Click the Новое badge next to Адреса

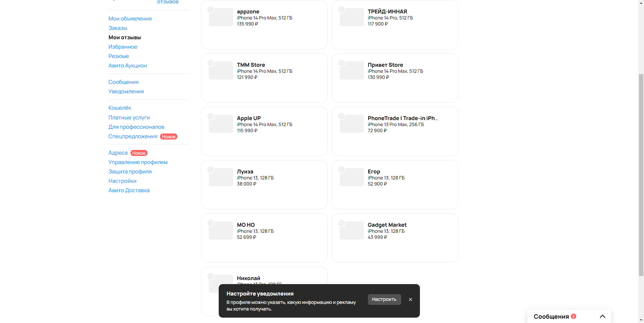(x=139, y=153)
